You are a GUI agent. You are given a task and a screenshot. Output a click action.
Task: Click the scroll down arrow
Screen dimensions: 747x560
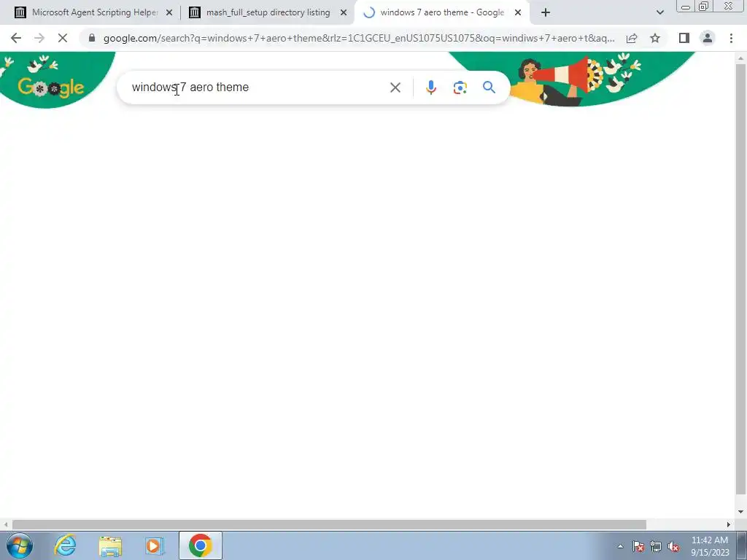(x=740, y=512)
